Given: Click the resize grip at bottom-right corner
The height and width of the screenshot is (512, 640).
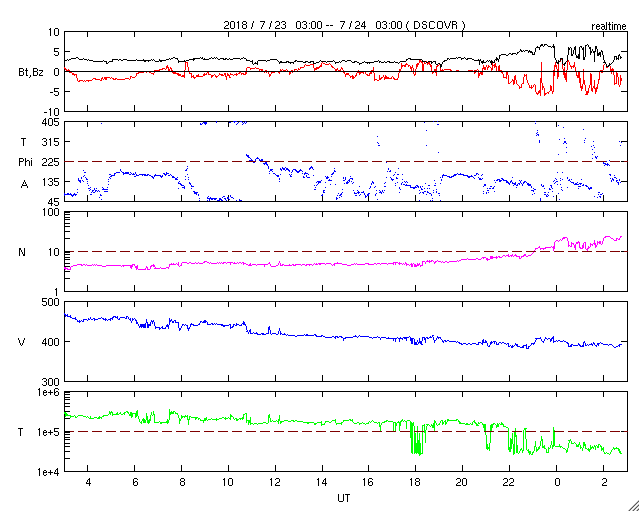Looking at the screenshot, I should tap(633, 506).
